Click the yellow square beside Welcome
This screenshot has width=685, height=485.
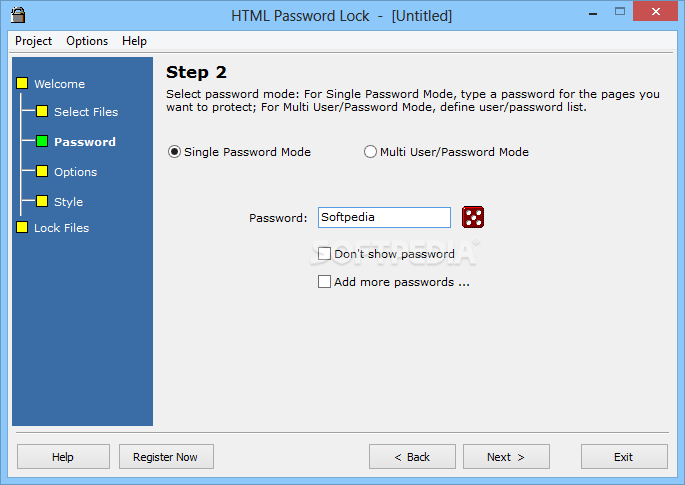[x=22, y=83]
